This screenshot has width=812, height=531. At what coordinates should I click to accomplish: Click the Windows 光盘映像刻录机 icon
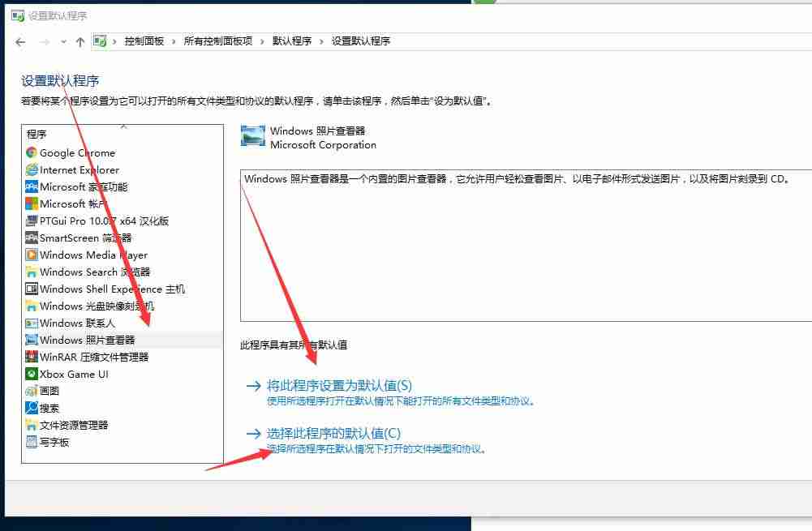coord(32,306)
